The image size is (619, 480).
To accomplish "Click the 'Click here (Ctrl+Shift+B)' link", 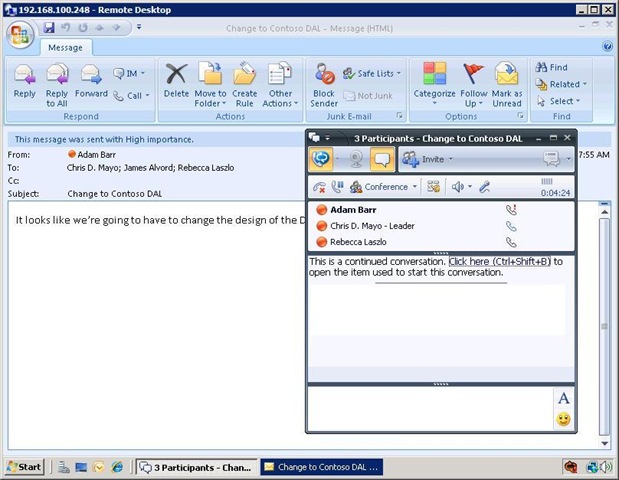I will coord(499,261).
